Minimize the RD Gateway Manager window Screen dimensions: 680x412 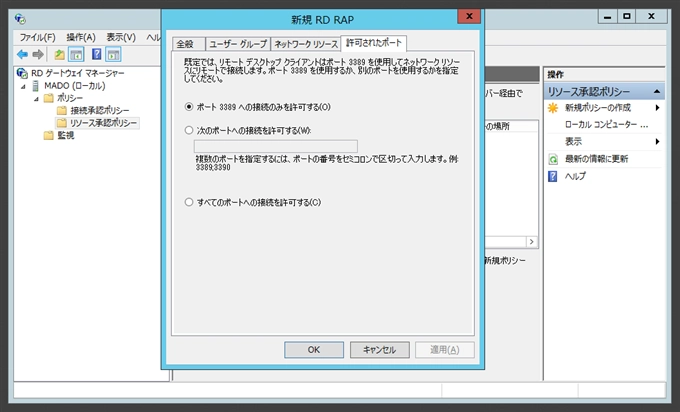coord(608,16)
